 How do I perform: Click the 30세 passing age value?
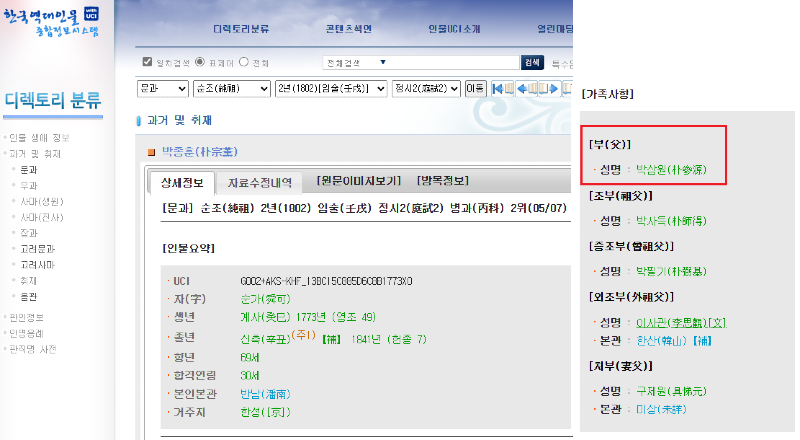coord(250,376)
